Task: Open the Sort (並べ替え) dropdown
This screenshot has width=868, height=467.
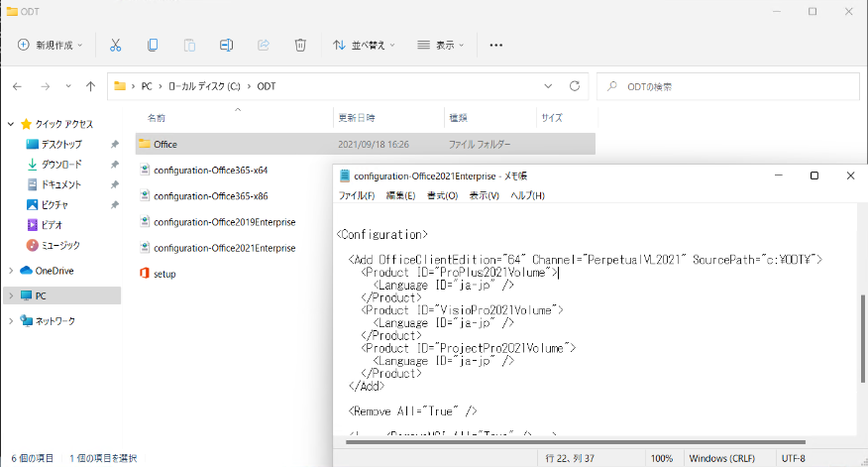Action: (364, 45)
